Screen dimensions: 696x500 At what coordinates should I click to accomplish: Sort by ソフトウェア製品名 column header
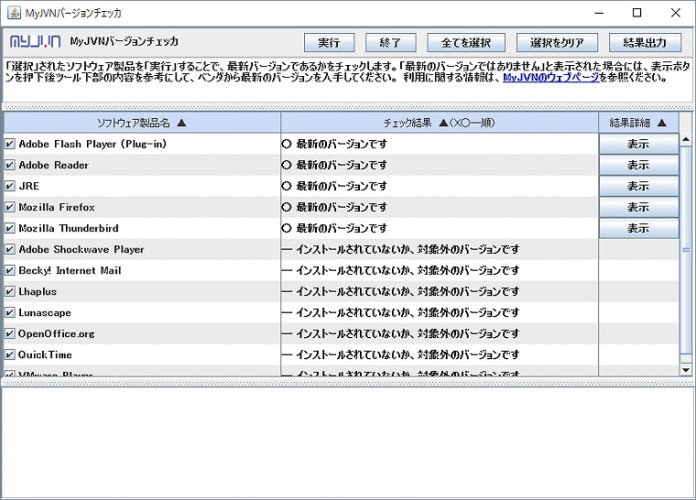[142, 123]
